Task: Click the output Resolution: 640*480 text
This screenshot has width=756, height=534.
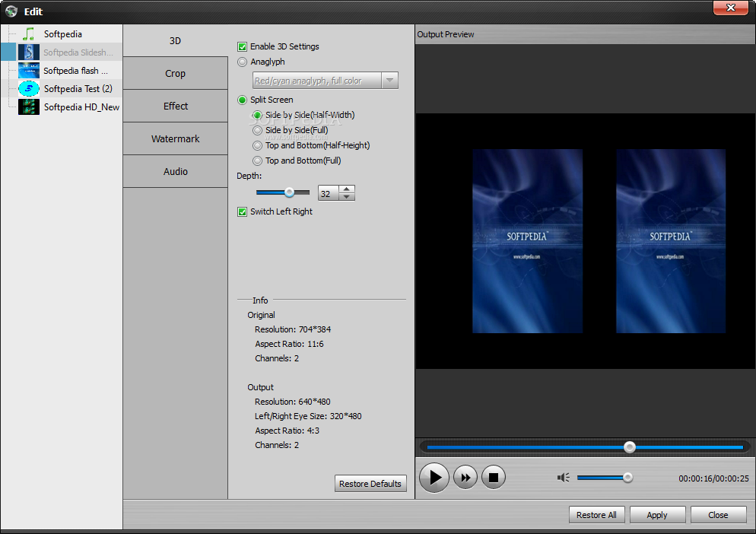Action: pos(293,402)
